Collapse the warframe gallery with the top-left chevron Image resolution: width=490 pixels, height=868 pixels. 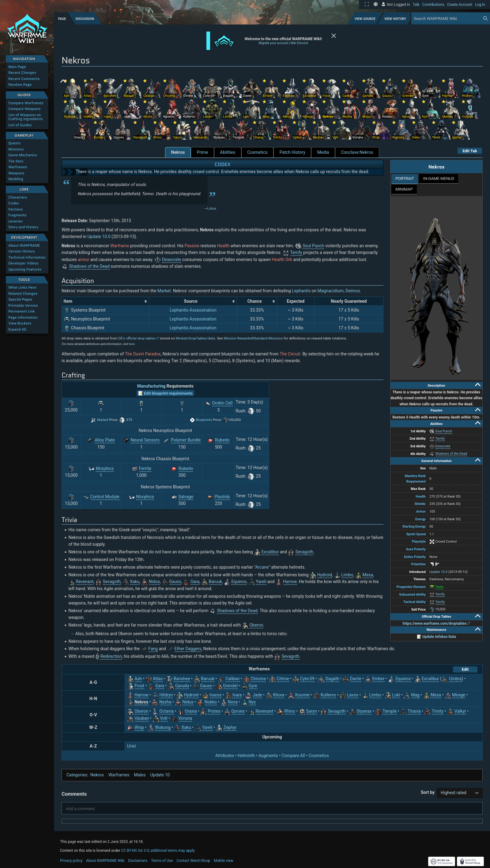(63, 81)
